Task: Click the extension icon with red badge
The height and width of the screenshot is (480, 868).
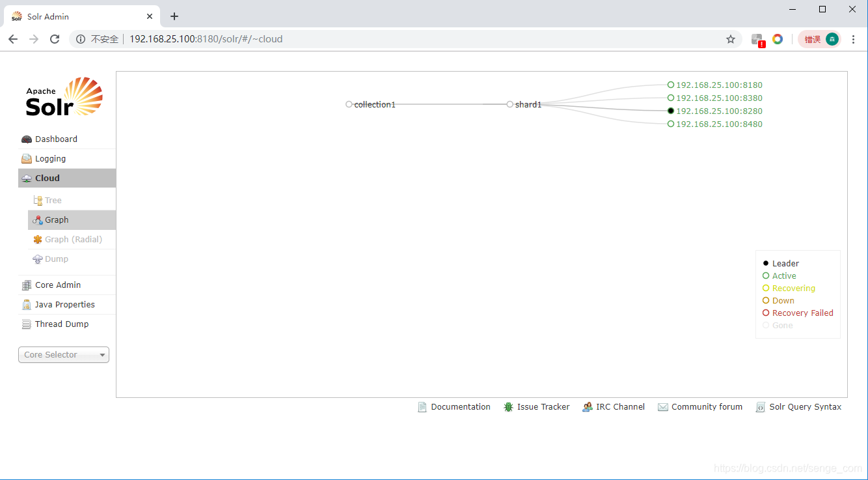Action: (757, 39)
